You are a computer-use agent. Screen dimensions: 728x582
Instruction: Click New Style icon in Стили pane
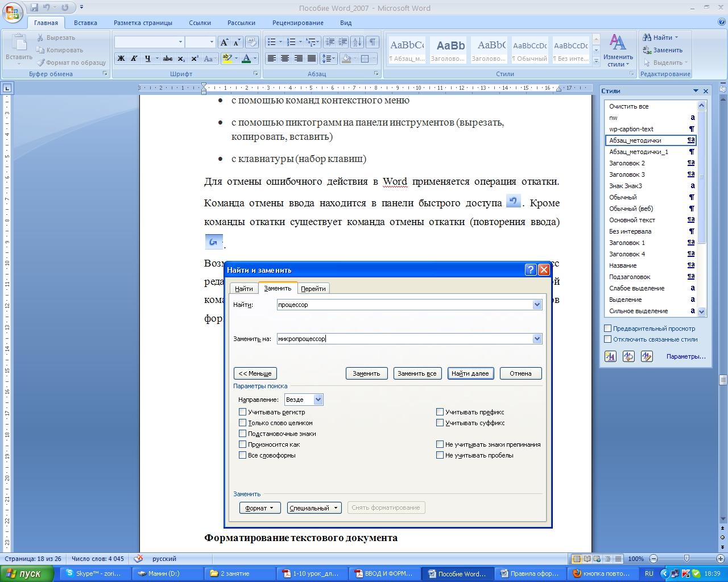pyautogui.click(x=610, y=356)
